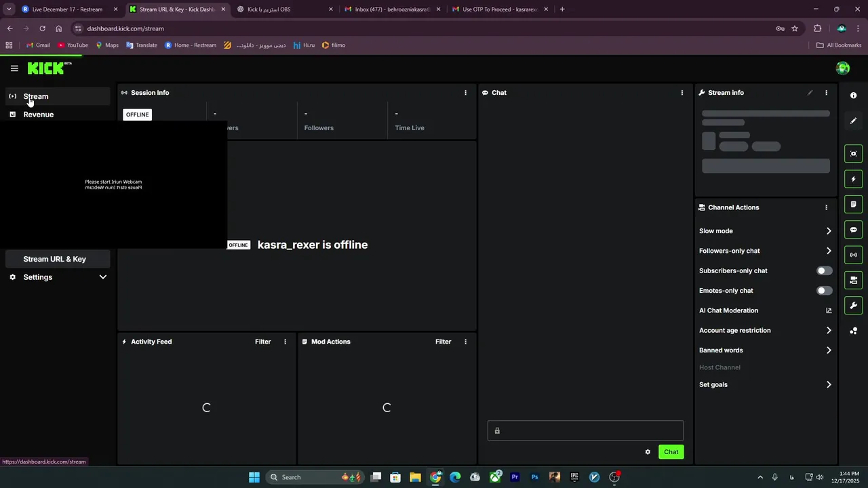868x488 pixels.
Task: Click the chat message input field
Action: tap(585, 430)
